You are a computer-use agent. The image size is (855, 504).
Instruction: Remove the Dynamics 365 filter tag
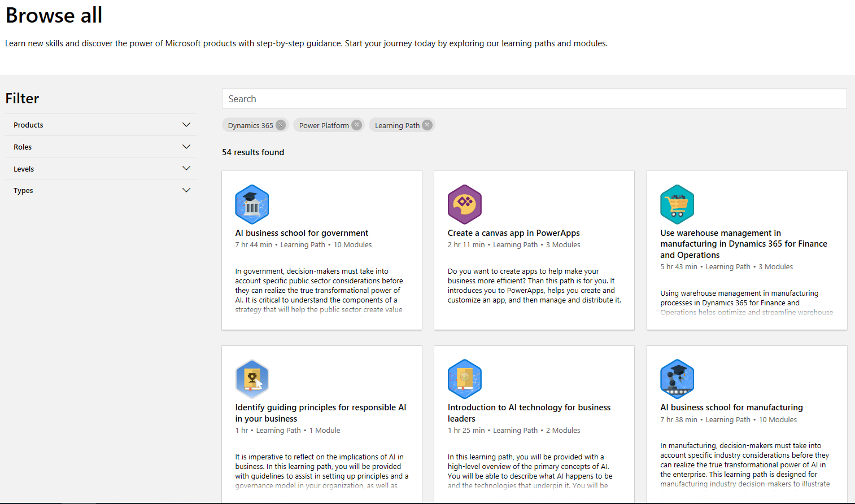coord(281,125)
